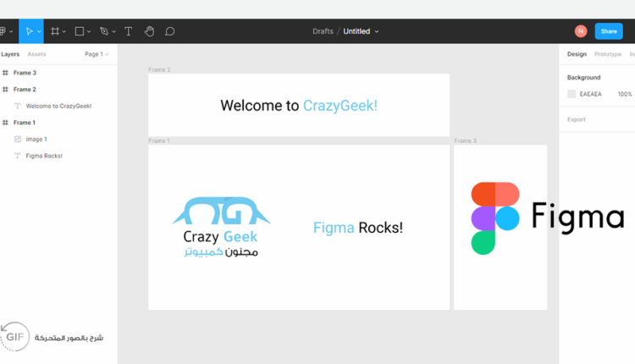Viewport: 635px width, 364px height.
Task: Open the Untitled file name dropdown
Action: coord(361,31)
